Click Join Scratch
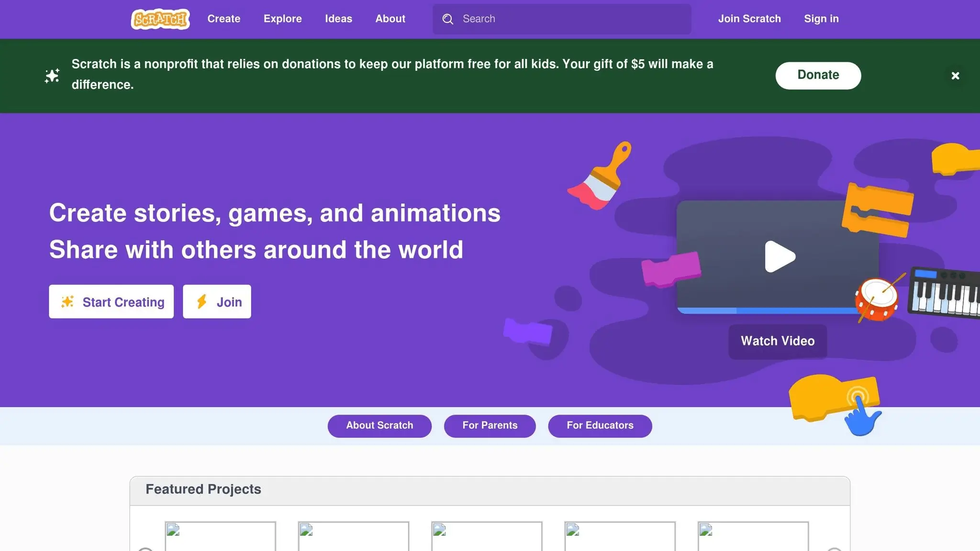Viewport: 980px width, 551px height. (x=749, y=19)
